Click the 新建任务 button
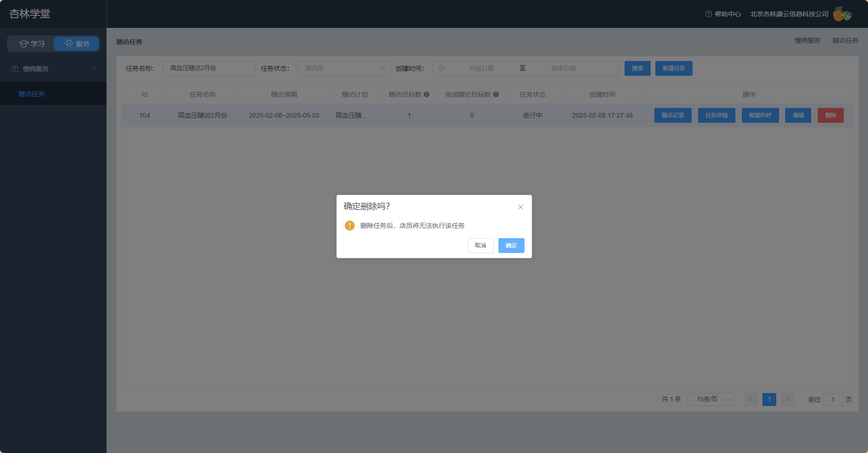Image resolution: width=868 pixels, height=453 pixels. point(674,68)
